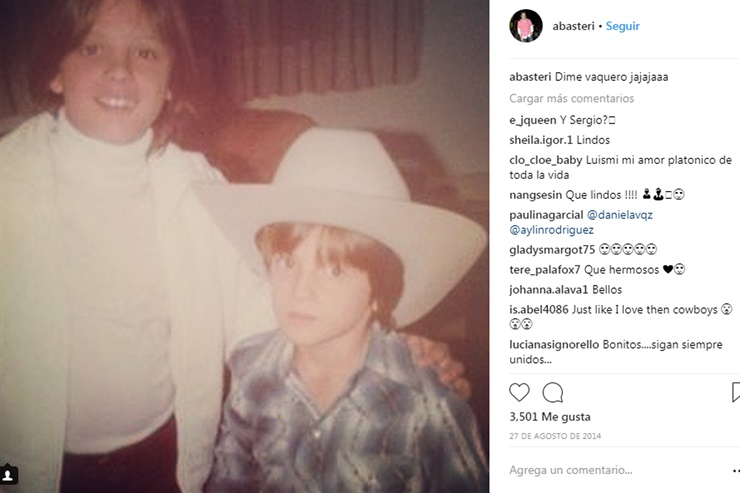
Task: Open lucianasignorello's profile name
Action: click(554, 345)
